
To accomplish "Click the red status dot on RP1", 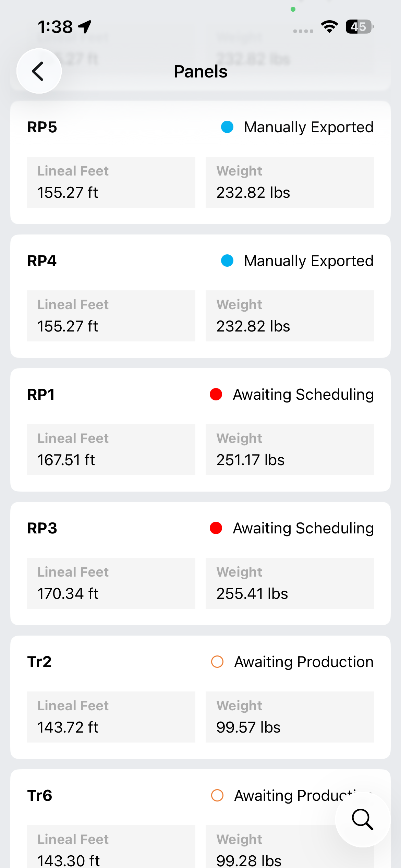I will point(216,394).
